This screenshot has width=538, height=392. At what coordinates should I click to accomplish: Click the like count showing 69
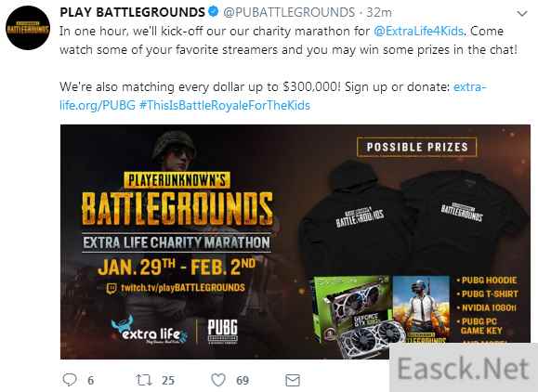tap(243, 380)
